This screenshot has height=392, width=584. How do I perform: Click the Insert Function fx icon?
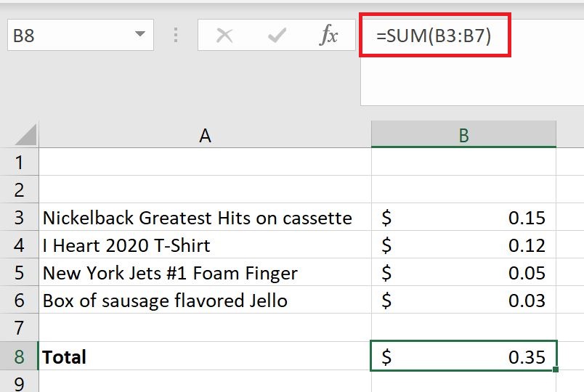[x=329, y=35]
